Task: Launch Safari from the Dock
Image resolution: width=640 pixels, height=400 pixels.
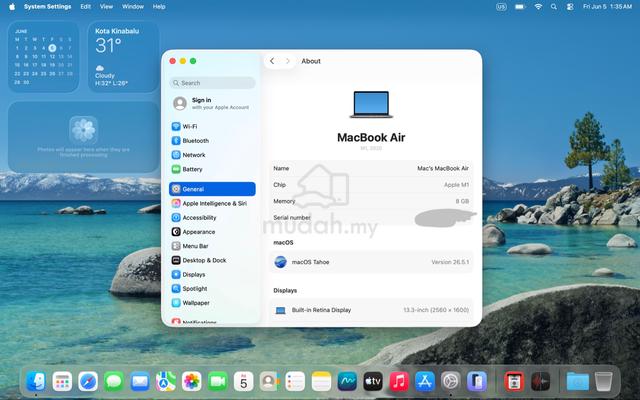Action: click(x=88, y=382)
